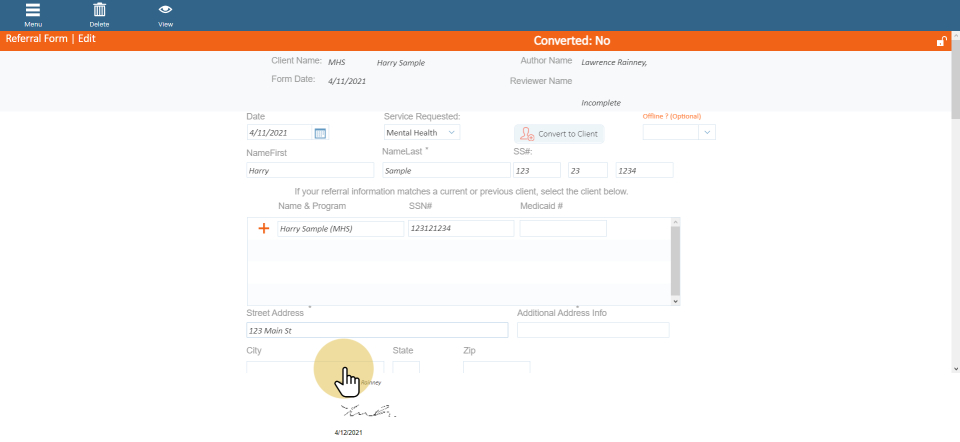Select the first SS# field containing 123
Viewport: 960px width, 442px height.
536,171
